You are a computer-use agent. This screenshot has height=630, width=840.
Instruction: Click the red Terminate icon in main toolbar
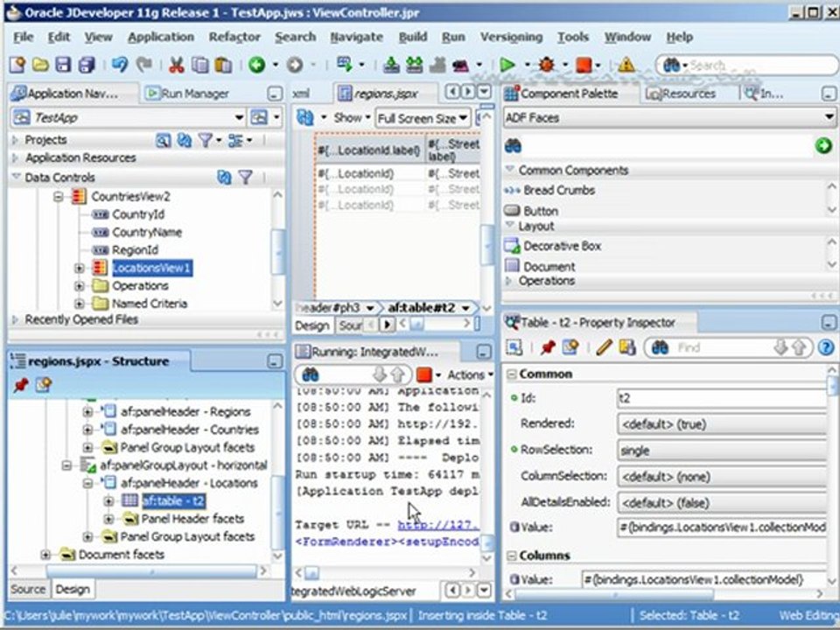(584, 65)
